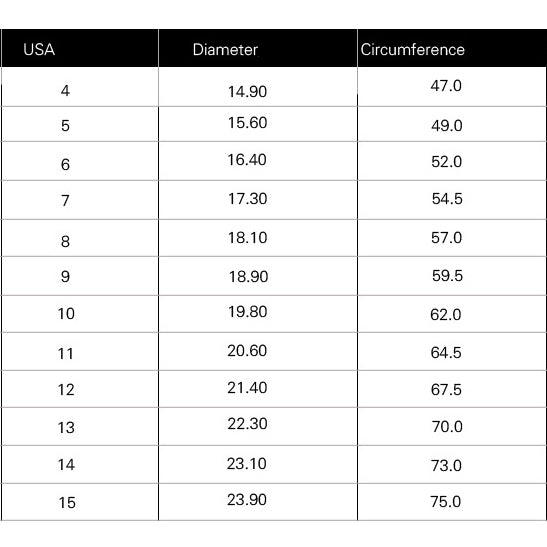Click the Diameter column header
The width and height of the screenshot is (547, 547).
(225, 50)
